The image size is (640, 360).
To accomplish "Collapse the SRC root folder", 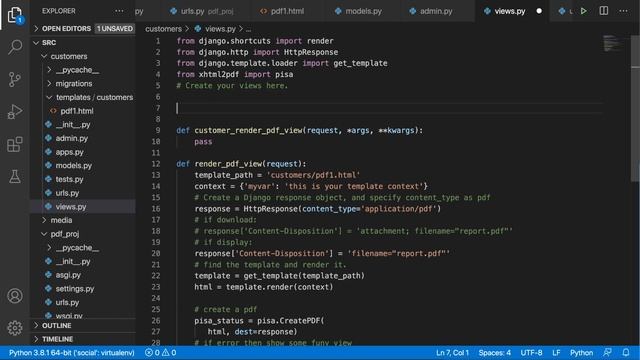I will tap(49, 42).
